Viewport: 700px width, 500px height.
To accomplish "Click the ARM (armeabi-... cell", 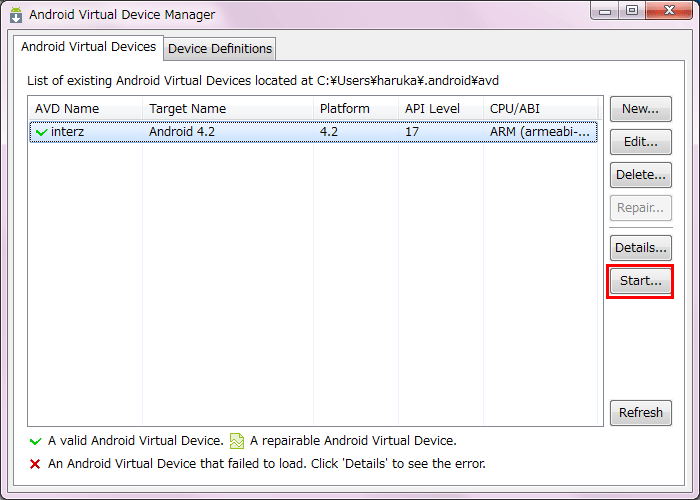I will click(539, 132).
